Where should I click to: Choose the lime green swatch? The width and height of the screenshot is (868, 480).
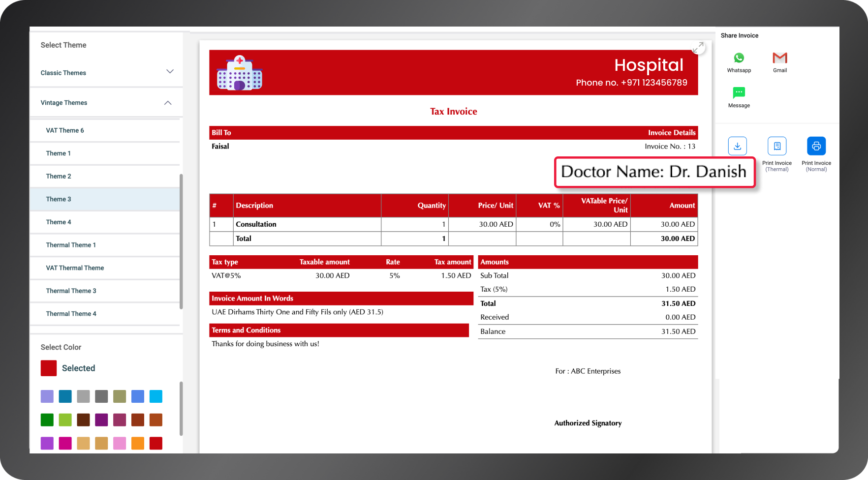tap(65, 420)
